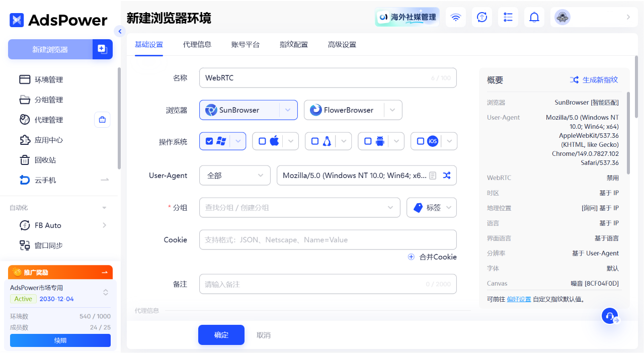Expand Android version dropdown arrow
This screenshot has width=644, height=353.
(x=396, y=141)
